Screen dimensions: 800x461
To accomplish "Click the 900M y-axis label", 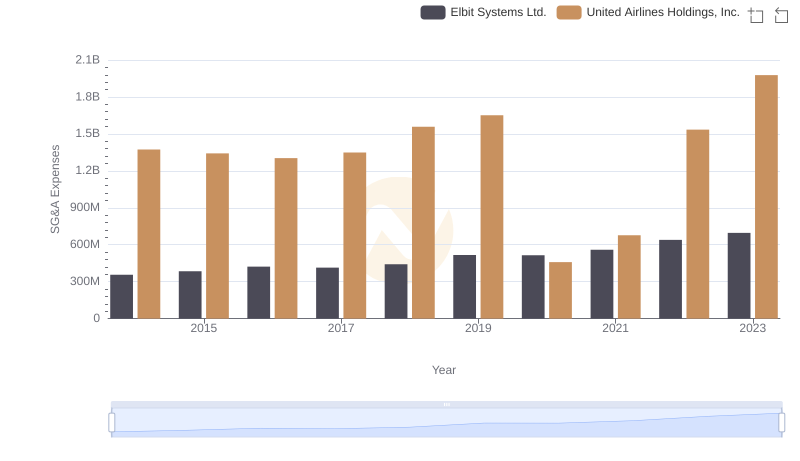I will point(85,208).
